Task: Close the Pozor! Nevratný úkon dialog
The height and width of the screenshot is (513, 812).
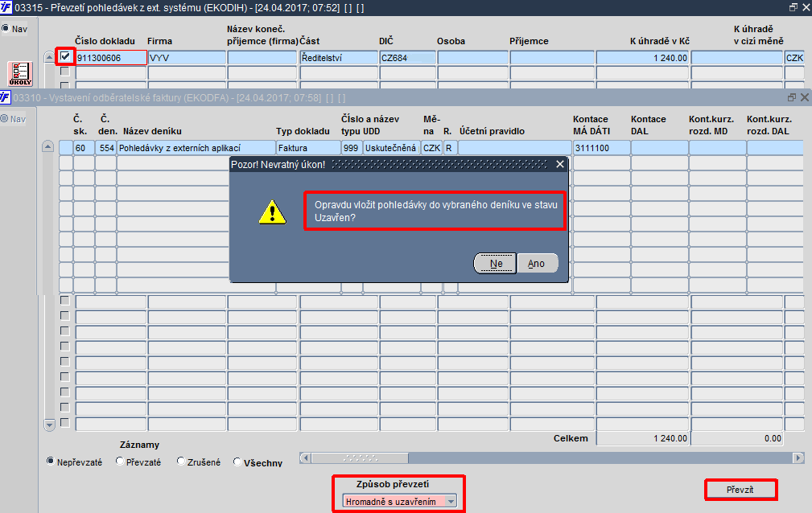Action: 560,164
